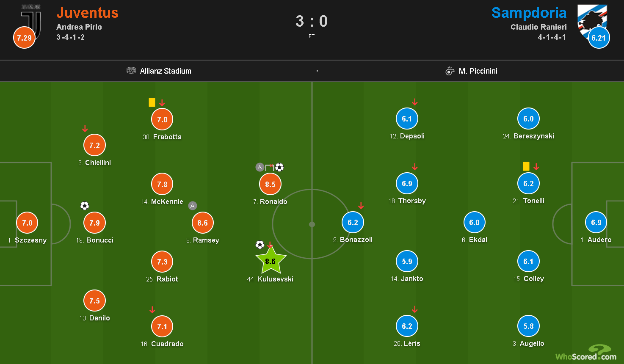Select Audero's 6.9 rating circle
Screen dimensions: 624x364
[x=596, y=222]
